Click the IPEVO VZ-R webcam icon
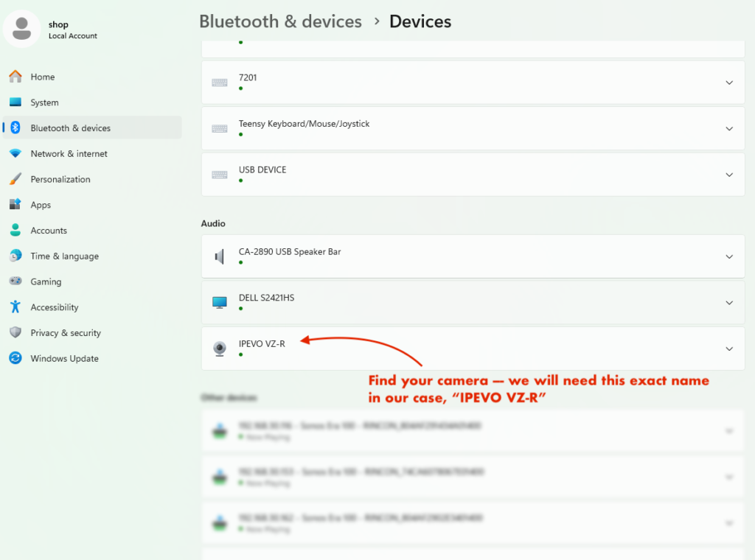The height and width of the screenshot is (560, 755). 220,349
